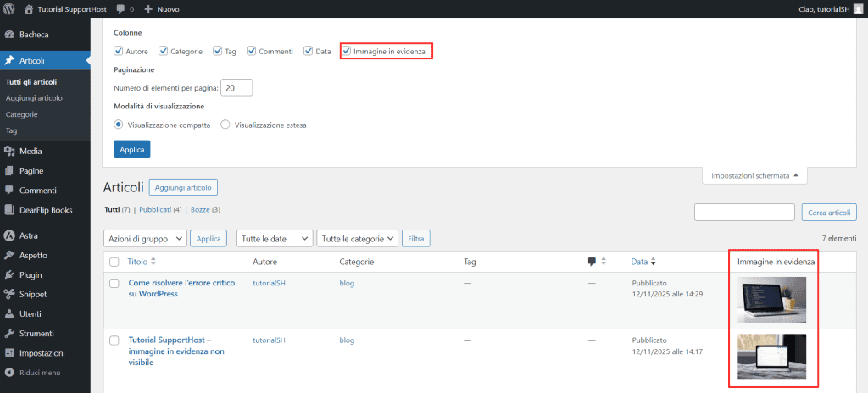Click the Astra theme icon
Image resolution: width=868 pixels, height=393 pixels.
8,235
